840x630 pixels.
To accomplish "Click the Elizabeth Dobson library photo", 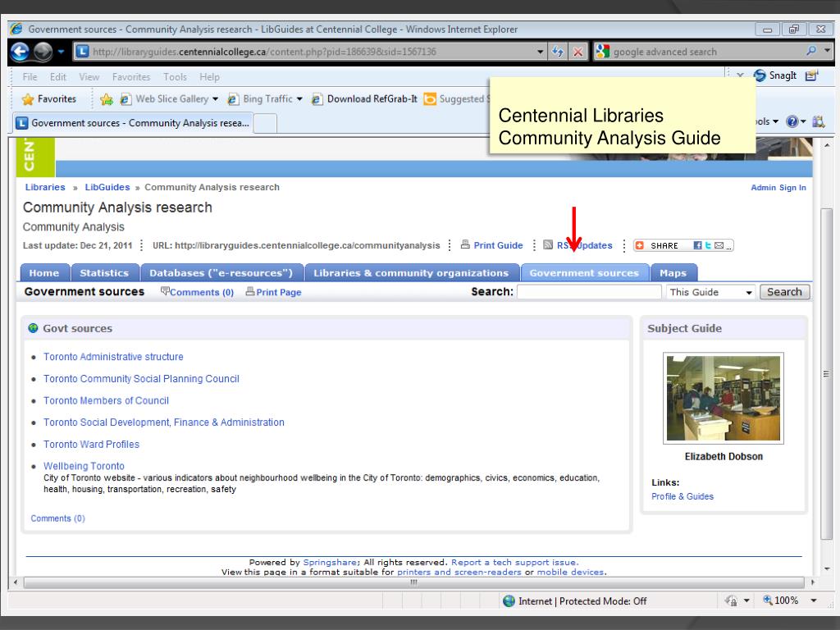I will [724, 398].
